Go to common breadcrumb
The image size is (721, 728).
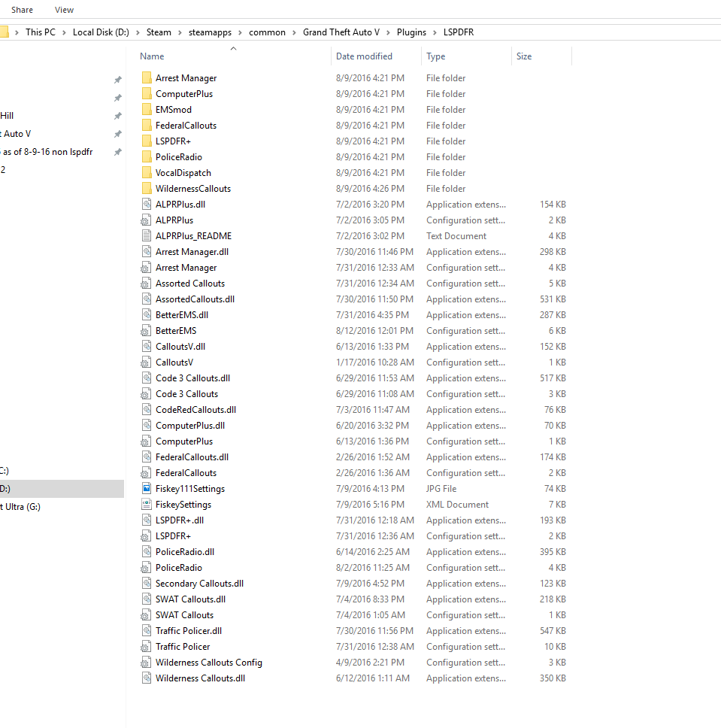coord(267,32)
